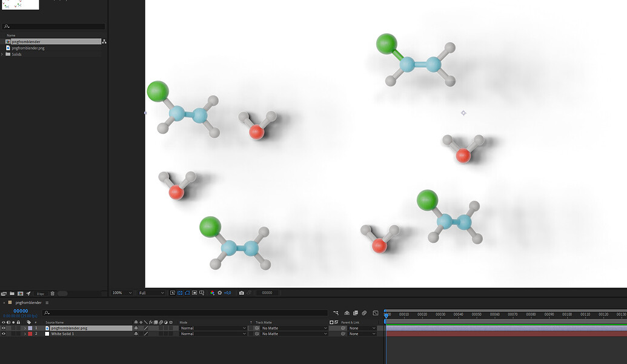Show the RGB channel and color management icon
Screen dimensions: 627x364
213,293
